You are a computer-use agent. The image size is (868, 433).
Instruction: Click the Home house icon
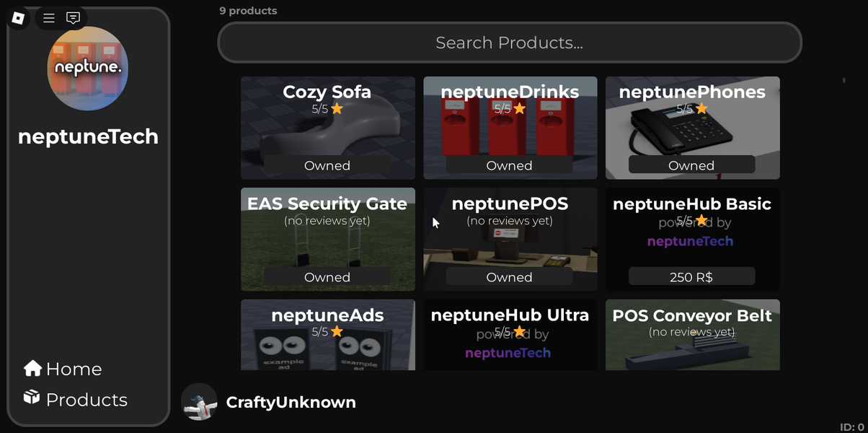coord(32,368)
